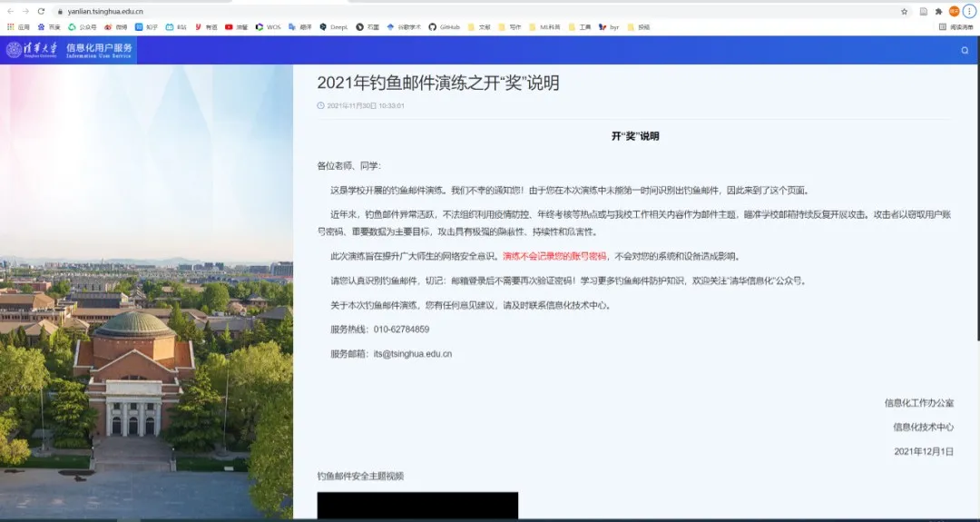
Task: Open the Chrome extensions puzzle icon
Action: click(938, 11)
